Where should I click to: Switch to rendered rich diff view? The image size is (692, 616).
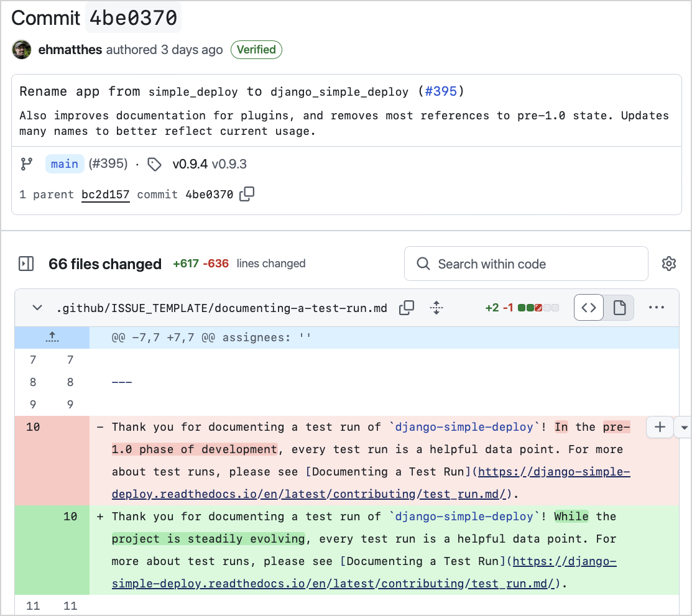coord(619,308)
